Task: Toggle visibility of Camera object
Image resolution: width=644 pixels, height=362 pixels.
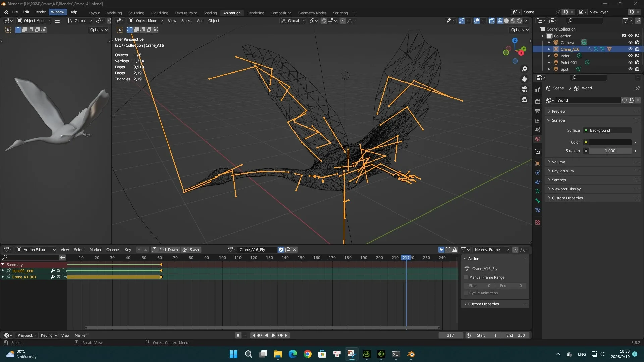Action: pyautogui.click(x=630, y=42)
